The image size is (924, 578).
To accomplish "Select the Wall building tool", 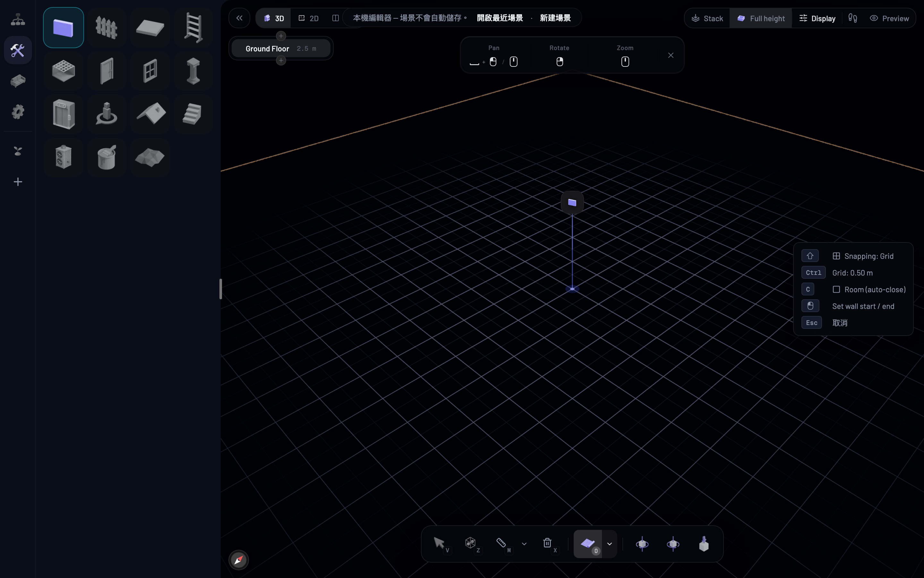I will [x=64, y=28].
